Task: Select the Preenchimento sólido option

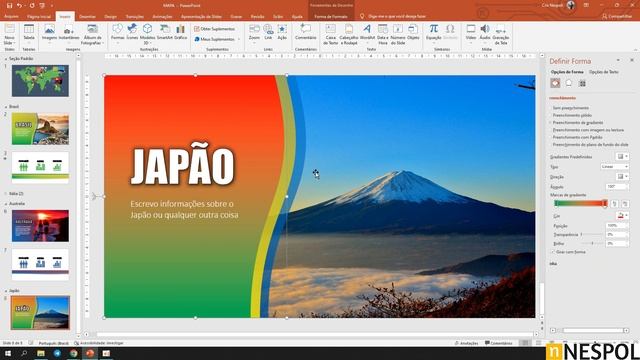Action: pyautogui.click(x=572, y=115)
